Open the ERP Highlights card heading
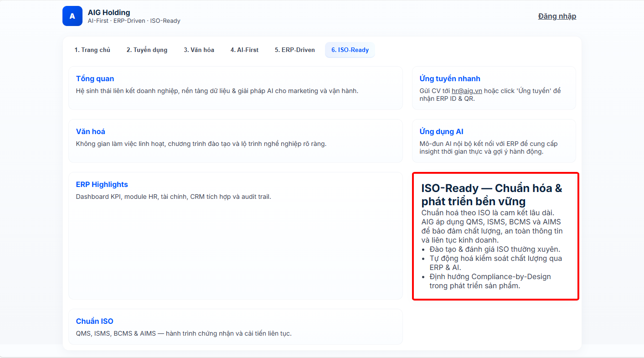The width and height of the screenshot is (644, 358). tap(102, 184)
